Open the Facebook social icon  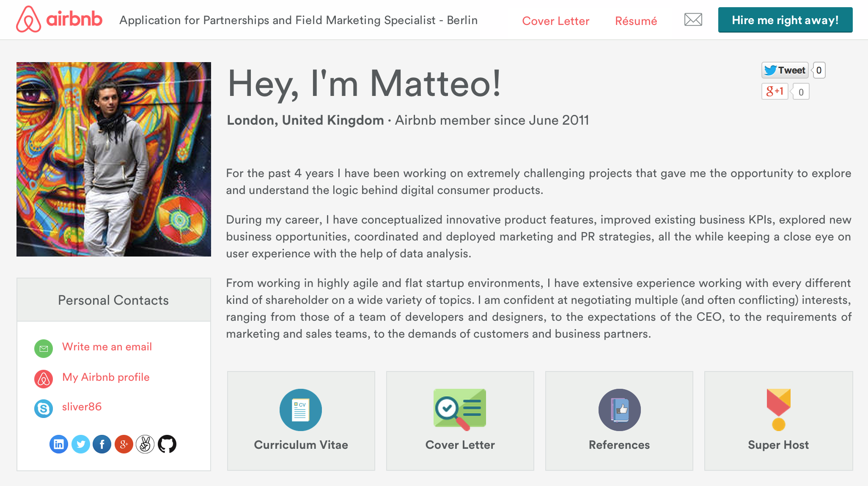[x=102, y=444]
